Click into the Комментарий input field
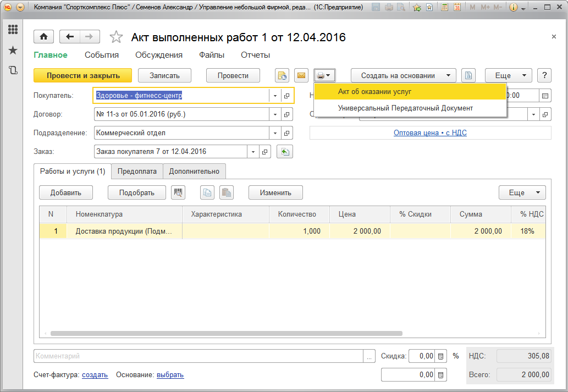The width and height of the screenshot is (568, 392). coord(198,356)
